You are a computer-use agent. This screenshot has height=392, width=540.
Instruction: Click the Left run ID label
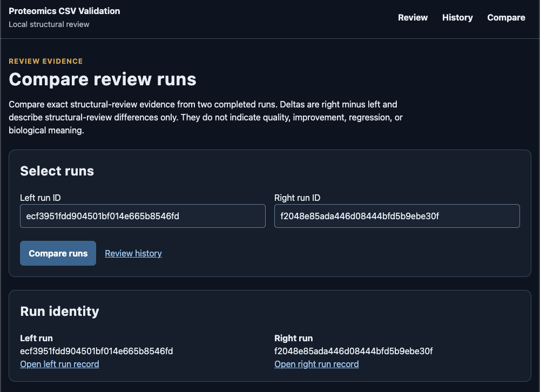[40, 198]
